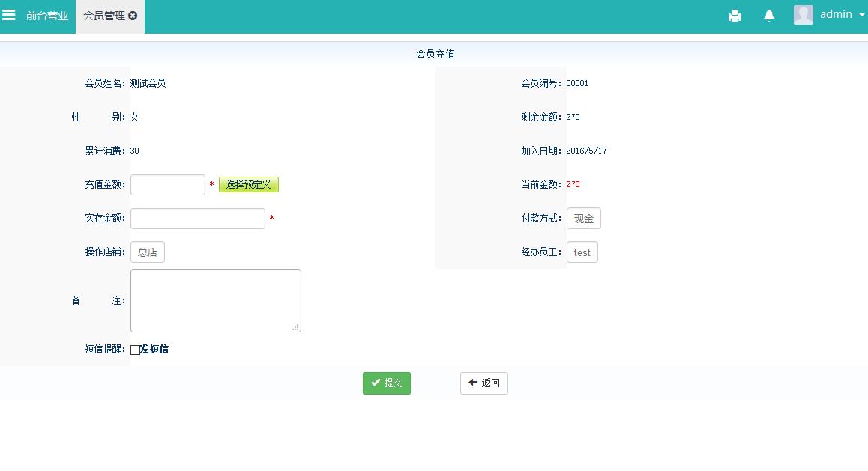Focus the 充值金额 input field
Image resolution: width=868 pixels, height=471 pixels.
168,185
